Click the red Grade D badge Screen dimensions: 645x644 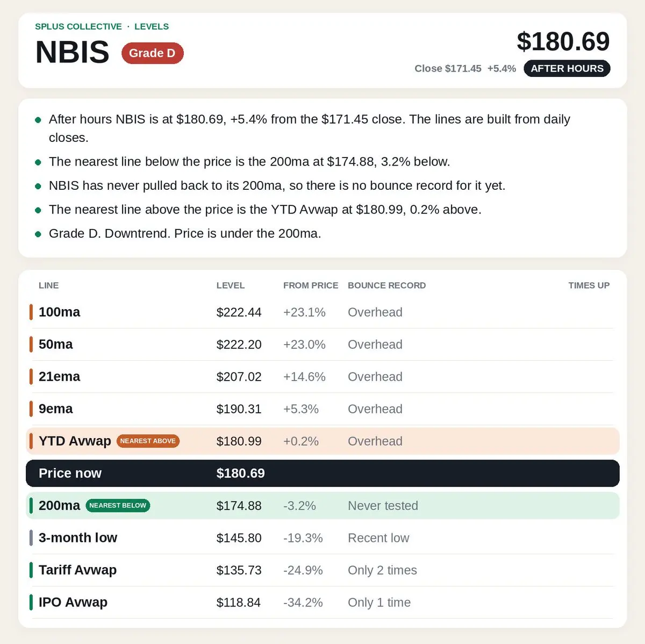click(x=153, y=53)
